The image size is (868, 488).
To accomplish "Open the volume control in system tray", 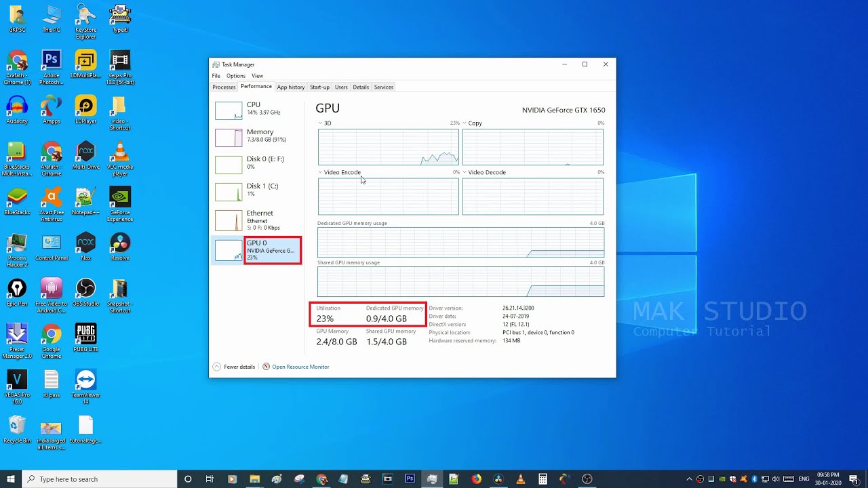I will click(x=774, y=479).
